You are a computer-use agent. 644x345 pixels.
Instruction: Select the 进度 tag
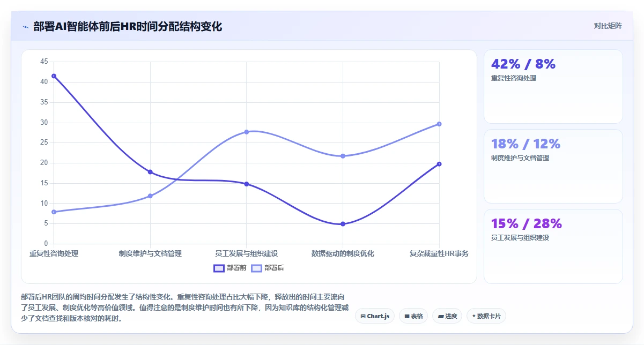tap(447, 316)
